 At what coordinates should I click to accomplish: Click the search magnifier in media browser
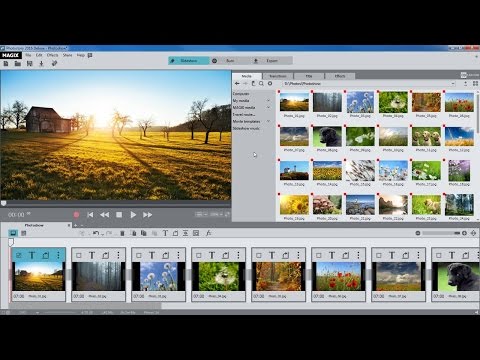[261, 84]
